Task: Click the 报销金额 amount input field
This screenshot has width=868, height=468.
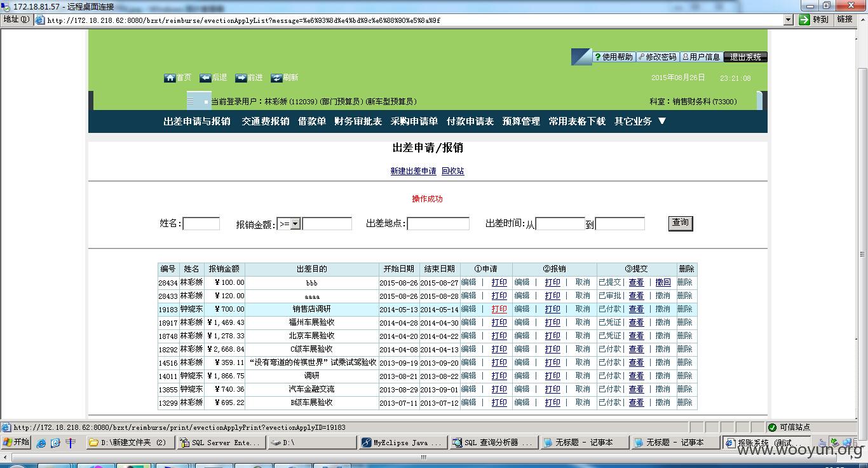Action: (327, 224)
